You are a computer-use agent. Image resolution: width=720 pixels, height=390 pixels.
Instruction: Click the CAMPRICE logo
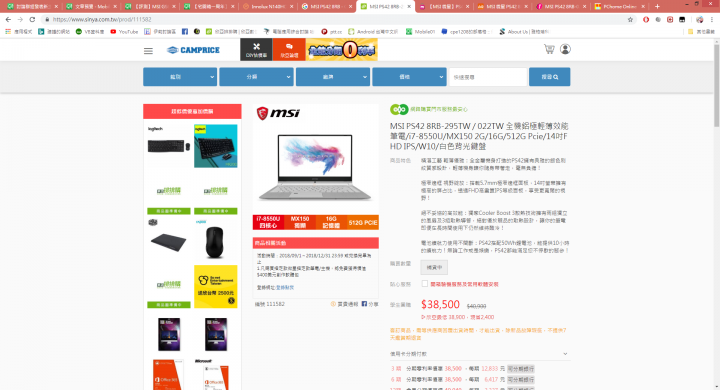click(193, 50)
